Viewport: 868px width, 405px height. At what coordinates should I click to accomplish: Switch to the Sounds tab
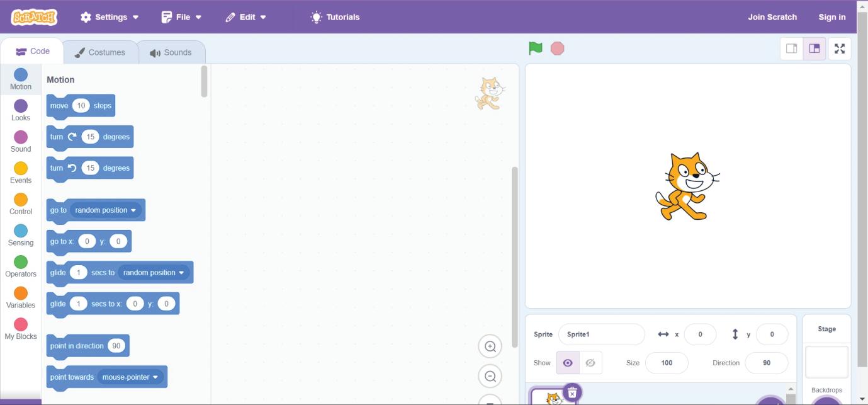171,52
